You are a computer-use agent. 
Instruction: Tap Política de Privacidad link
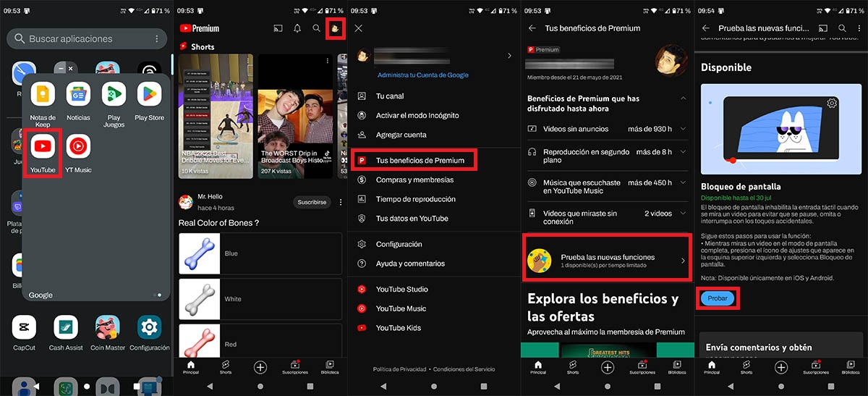pyautogui.click(x=399, y=369)
